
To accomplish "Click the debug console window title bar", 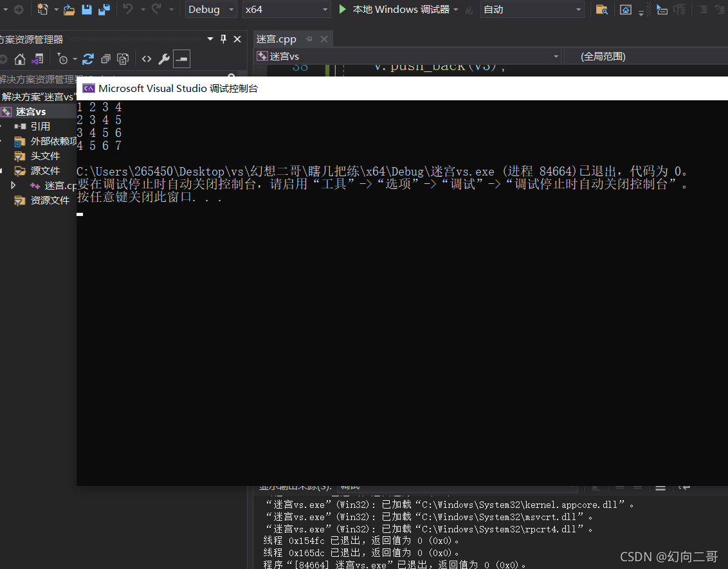I will (402, 88).
